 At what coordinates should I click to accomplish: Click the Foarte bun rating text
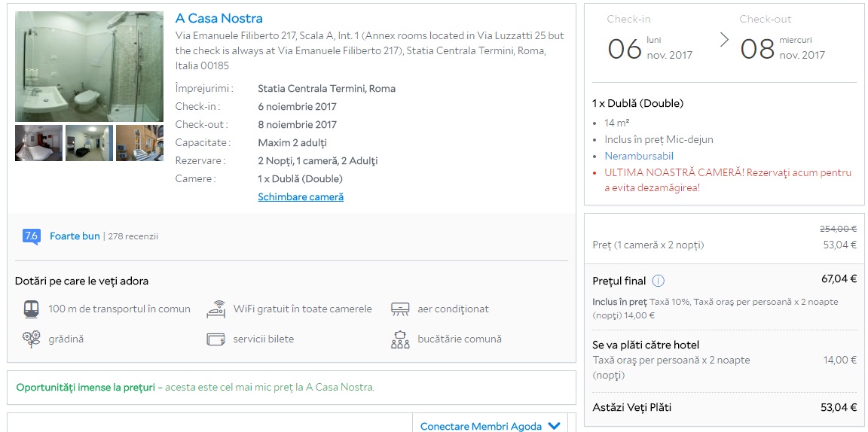tap(75, 236)
